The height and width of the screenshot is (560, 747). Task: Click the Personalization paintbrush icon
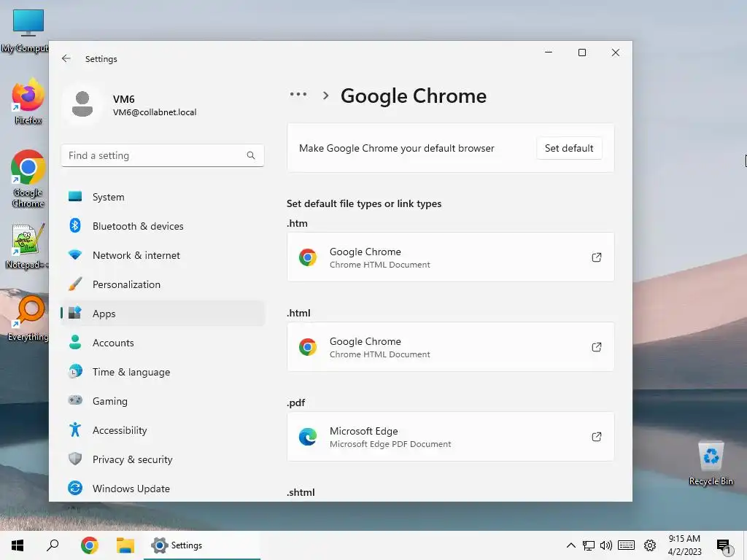[x=75, y=284]
